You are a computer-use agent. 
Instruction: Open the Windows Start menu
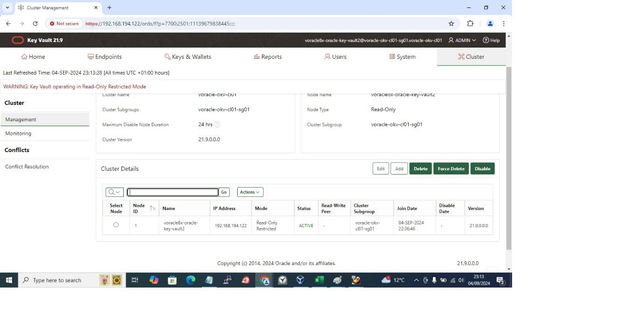tap(8, 280)
